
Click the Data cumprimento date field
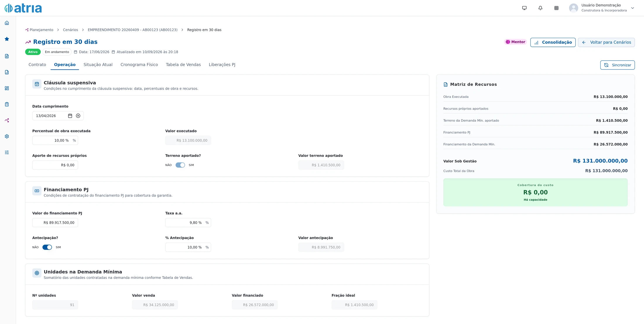[58, 116]
